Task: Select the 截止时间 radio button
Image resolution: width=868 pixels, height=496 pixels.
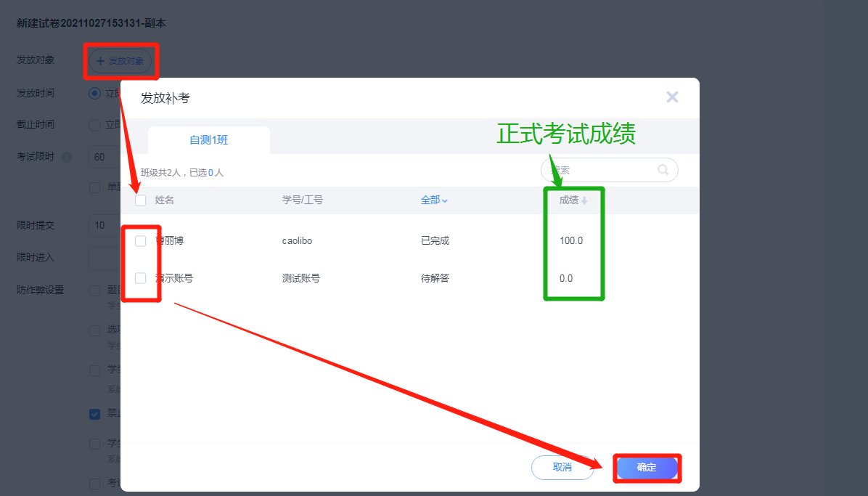Action: [x=94, y=125]
